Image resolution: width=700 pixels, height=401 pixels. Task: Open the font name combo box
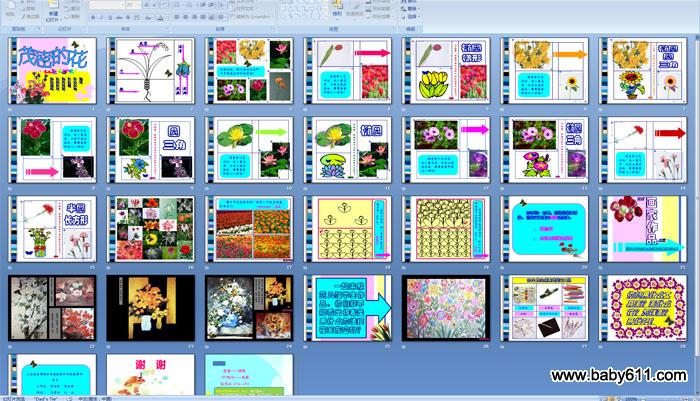(x=107, y=5)
